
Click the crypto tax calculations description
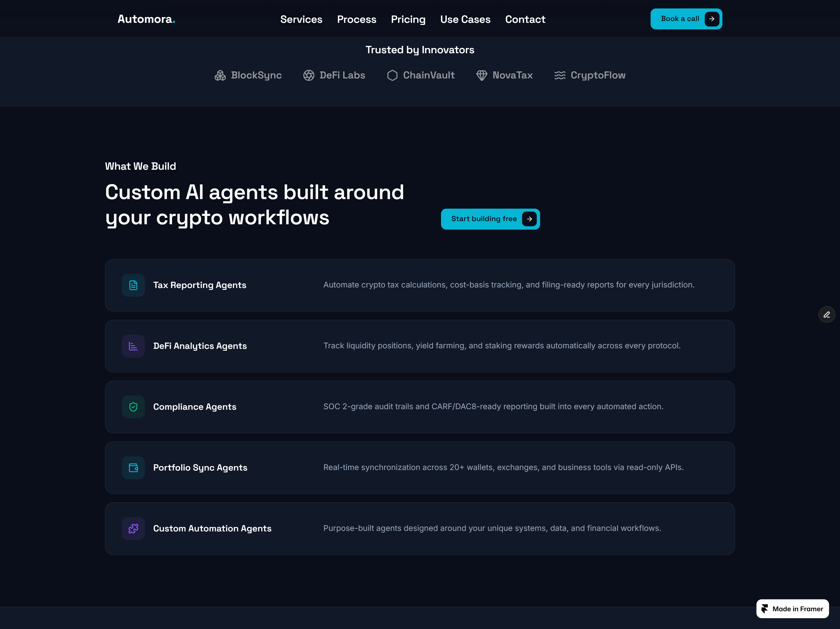point(509,285)
